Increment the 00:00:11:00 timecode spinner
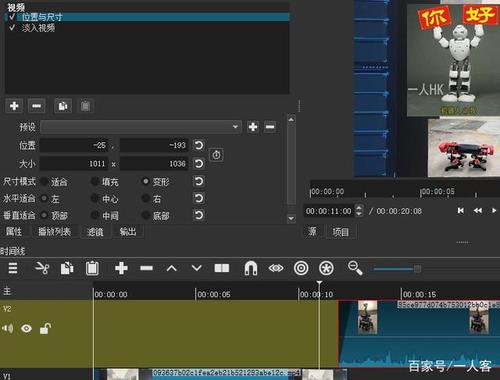This screenshot has width=500, height=380. 359,208
